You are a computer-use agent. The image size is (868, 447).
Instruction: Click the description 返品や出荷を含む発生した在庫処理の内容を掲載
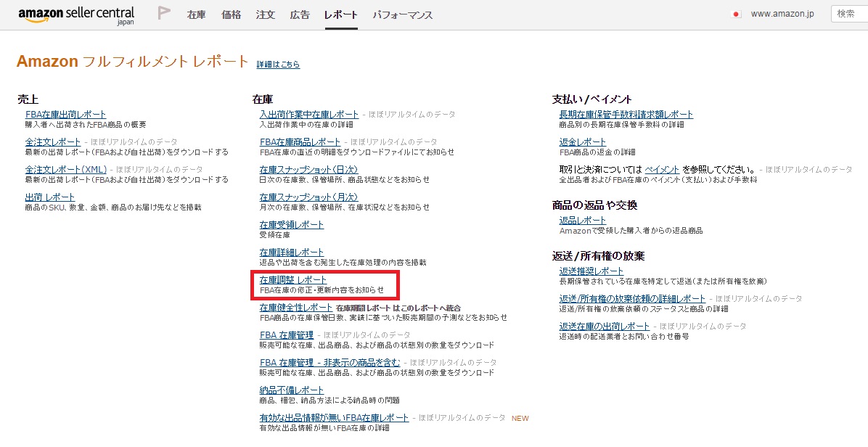click(343, 263)
